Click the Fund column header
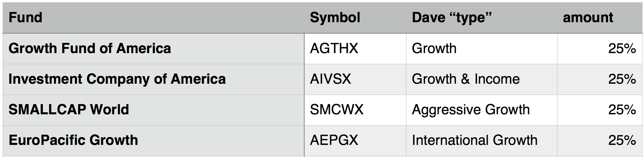Viewport: 644px width, 158px height. [x=153, y=18]
